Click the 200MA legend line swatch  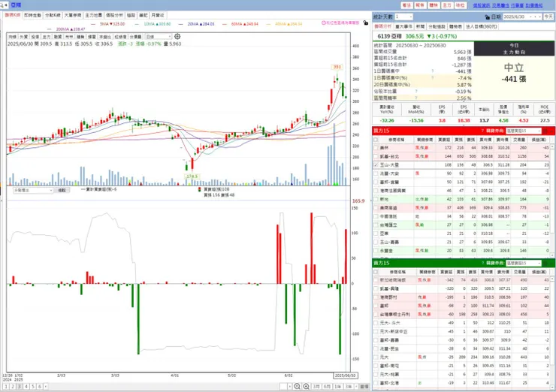(x=50, y=29)
